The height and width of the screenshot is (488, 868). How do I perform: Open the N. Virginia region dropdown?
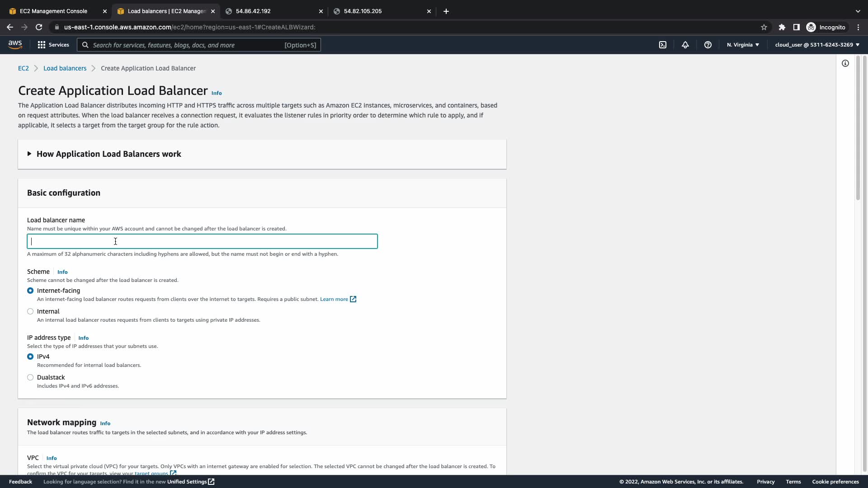pos(743,45)
